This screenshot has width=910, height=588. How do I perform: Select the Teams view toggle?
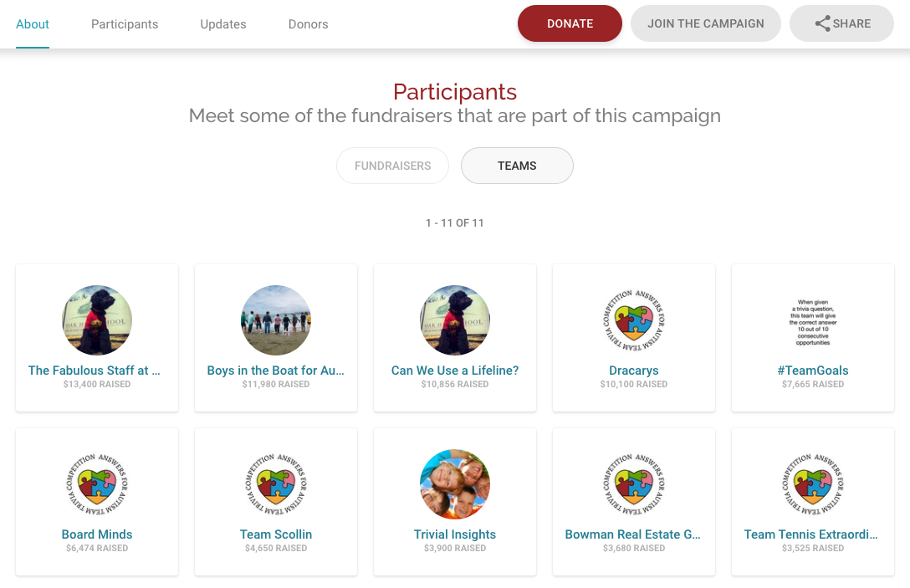tap(517, 166)
